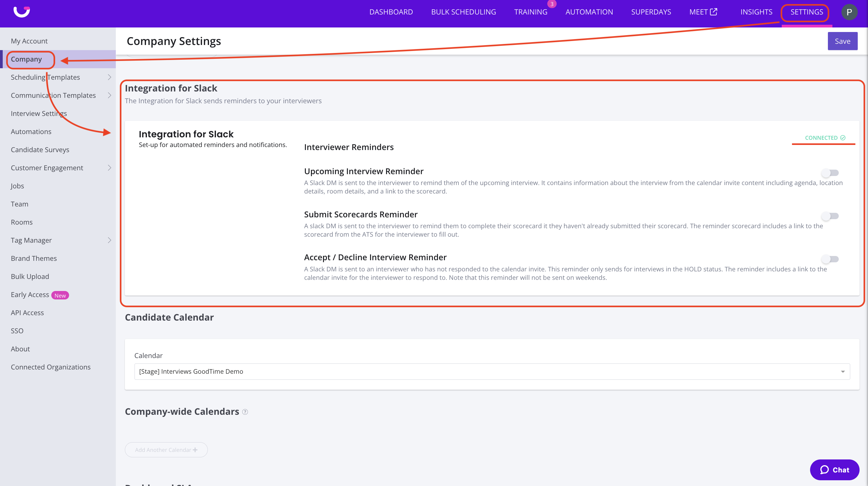Click the help icon beside Company-wide Calendars
The width and height of the screenshot is (868, 486).
click(x=245, y=412)
